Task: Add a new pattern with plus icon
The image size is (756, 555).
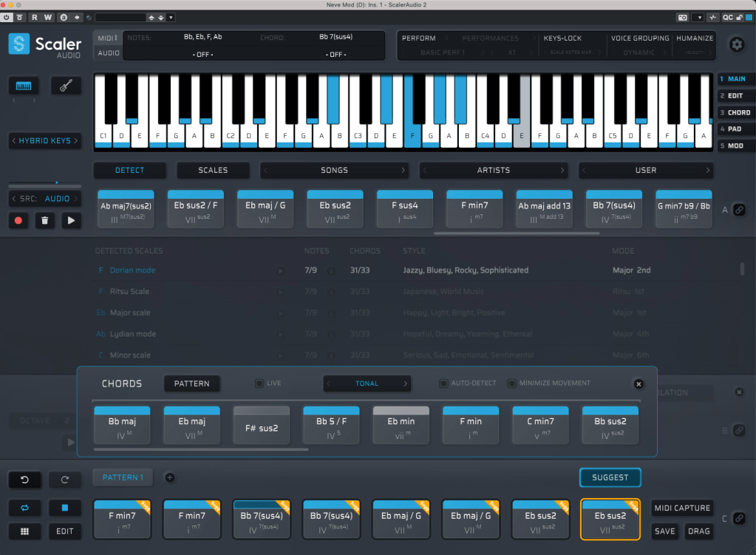Action: [x=169, y=477]
